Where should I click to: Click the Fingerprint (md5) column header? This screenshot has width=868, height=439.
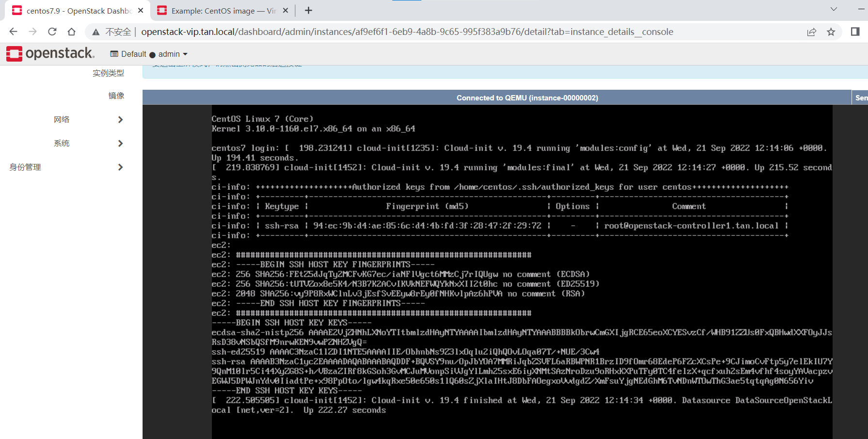(427, 206)
